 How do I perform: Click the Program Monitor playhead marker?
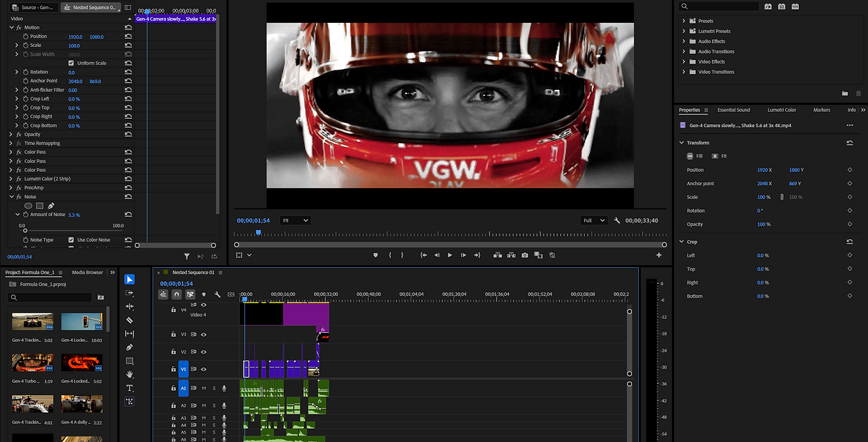[x=258, y=233]
